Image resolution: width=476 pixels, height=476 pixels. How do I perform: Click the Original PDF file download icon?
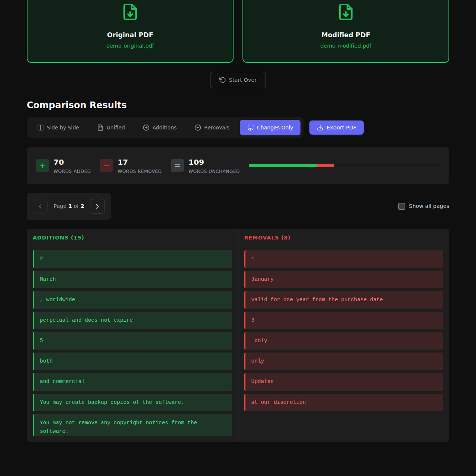130,12
